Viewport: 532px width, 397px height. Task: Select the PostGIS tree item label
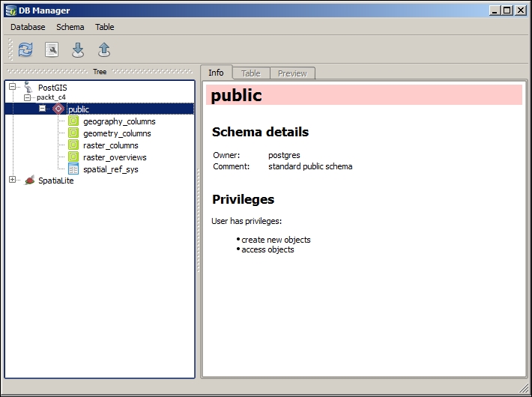coord(52,88)
